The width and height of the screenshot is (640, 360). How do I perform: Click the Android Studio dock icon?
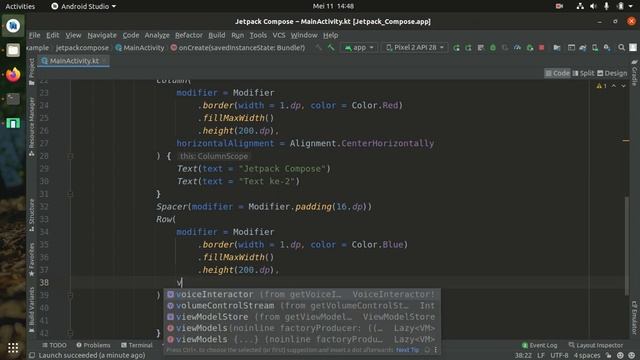pyautogui.click(x=13, y=26)
